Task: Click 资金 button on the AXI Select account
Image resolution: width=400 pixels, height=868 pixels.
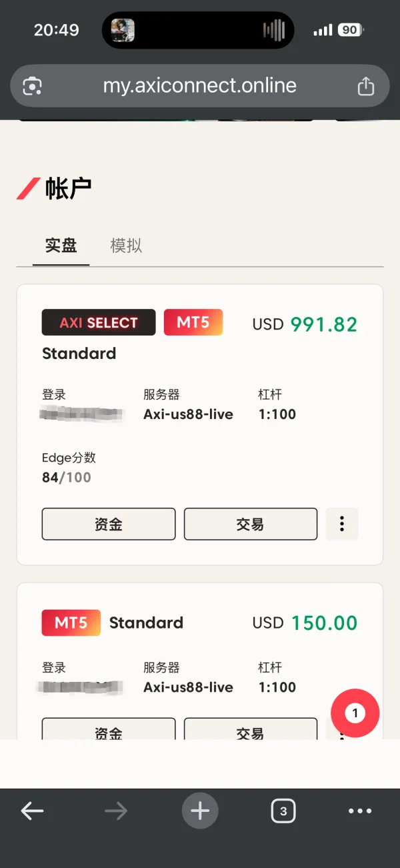Action: point(109,524)
